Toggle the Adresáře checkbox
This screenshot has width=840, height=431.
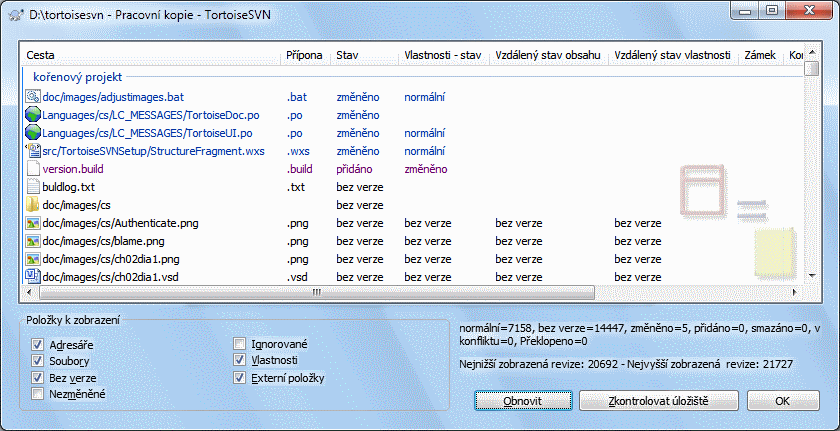(x=38, y=344)
